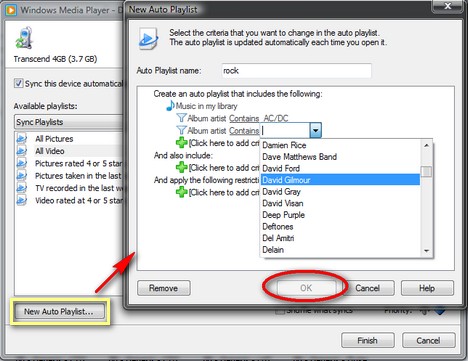
Task: Click the empty Album artist value input
Action: [285, 130]
